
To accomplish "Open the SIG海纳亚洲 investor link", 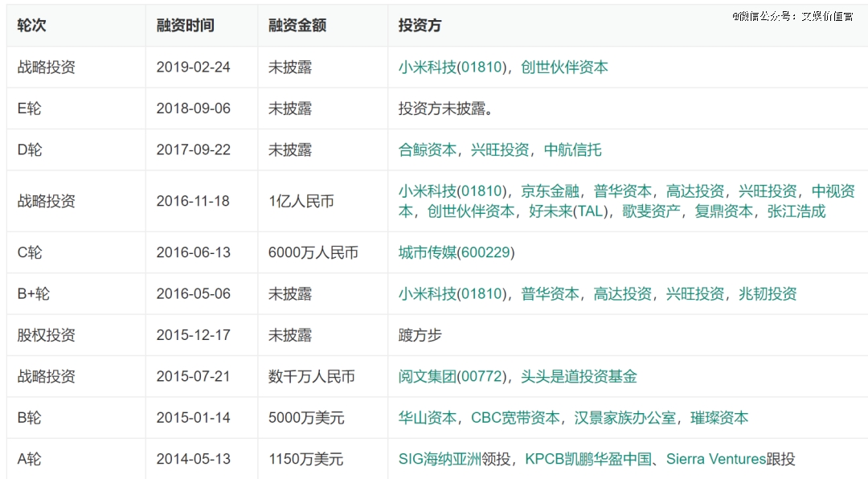I will tap(440, 459).
